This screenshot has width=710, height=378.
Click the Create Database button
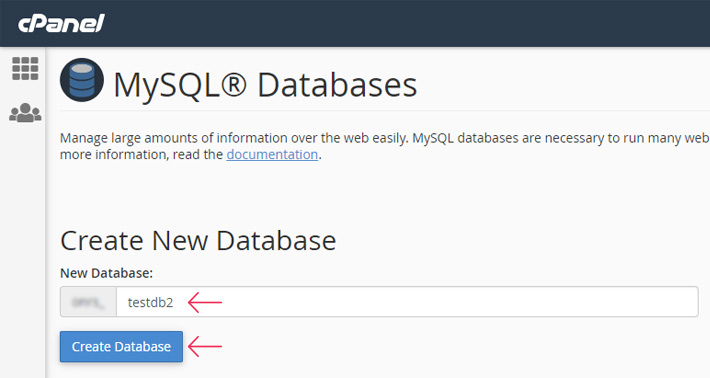[121, 346]
